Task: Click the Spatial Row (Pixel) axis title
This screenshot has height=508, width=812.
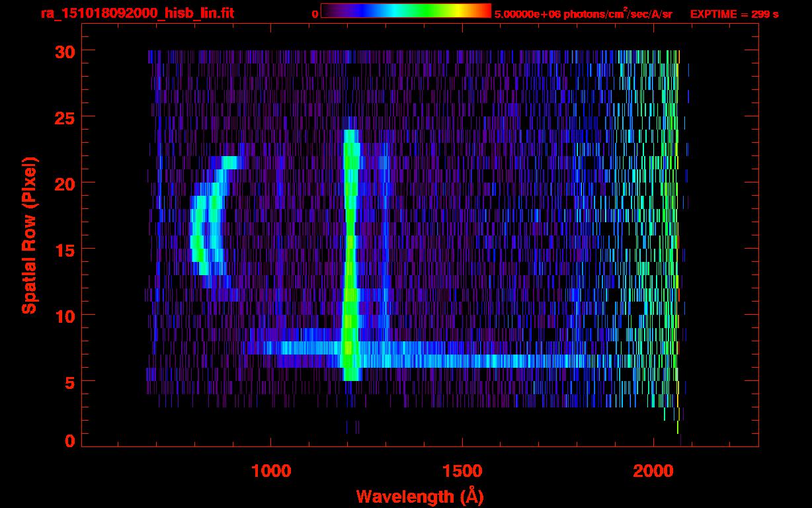Action: click(29, 235)
